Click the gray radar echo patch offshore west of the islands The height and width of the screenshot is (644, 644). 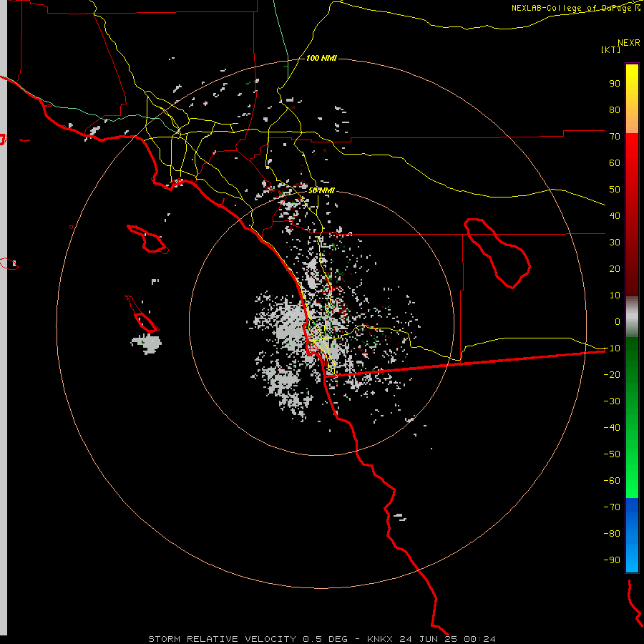click(x=147, y=343)
